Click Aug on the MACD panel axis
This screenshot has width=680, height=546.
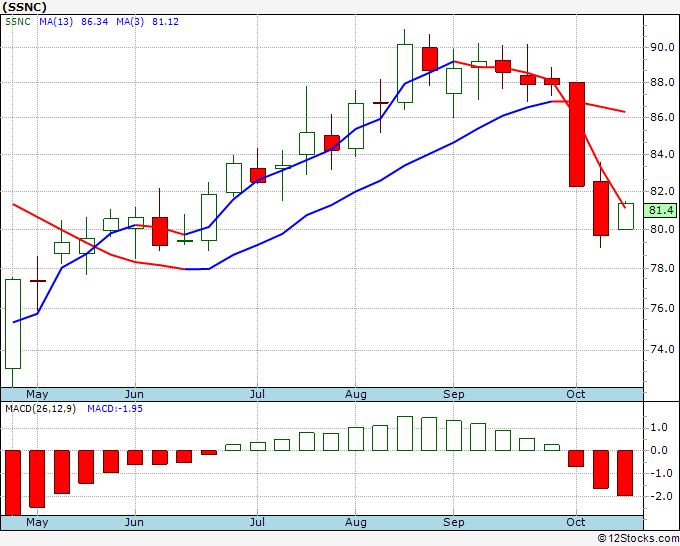pyautogui.click(x=356, y=522)
